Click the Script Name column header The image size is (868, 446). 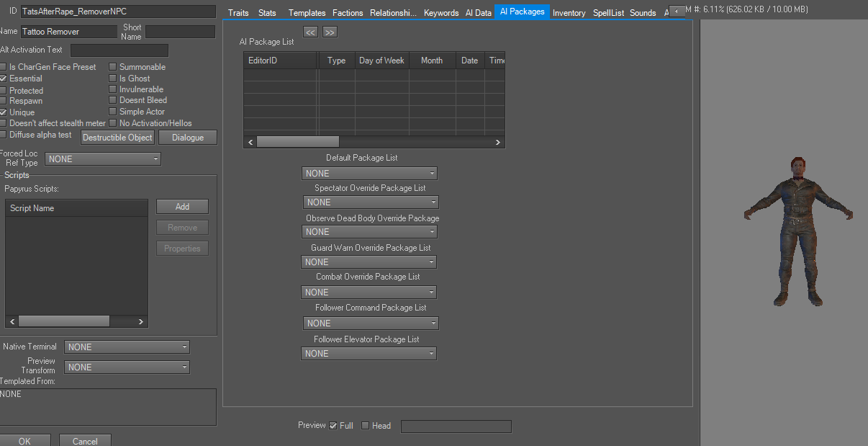click(76, 208)
